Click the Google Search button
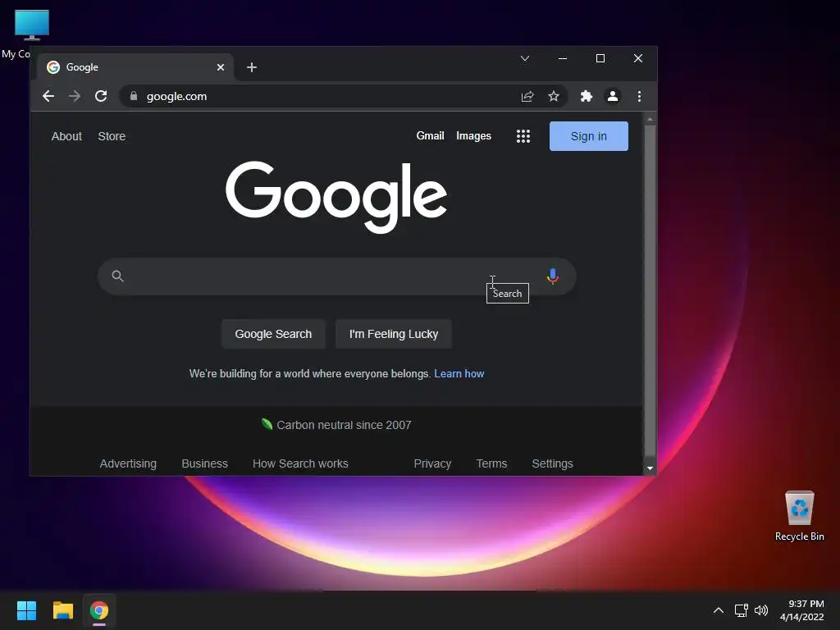The image size is (840, 630). [273, 334]
